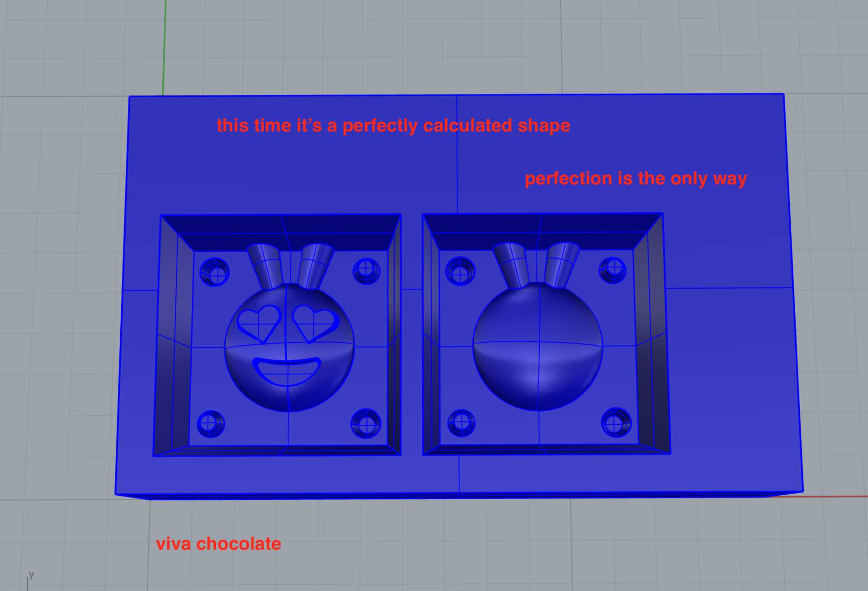Pick top-right alignment hole in right cavity
This screenshot has width=868, height=591.
613,270
